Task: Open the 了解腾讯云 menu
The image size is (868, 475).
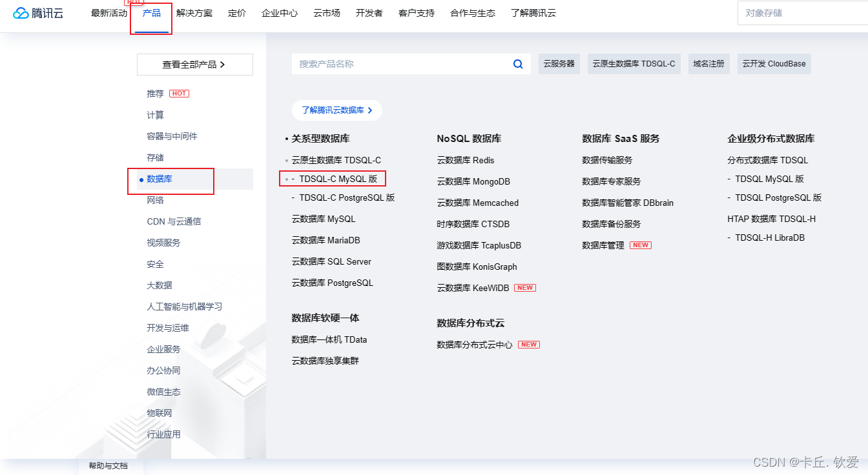Action: point(533,13)
